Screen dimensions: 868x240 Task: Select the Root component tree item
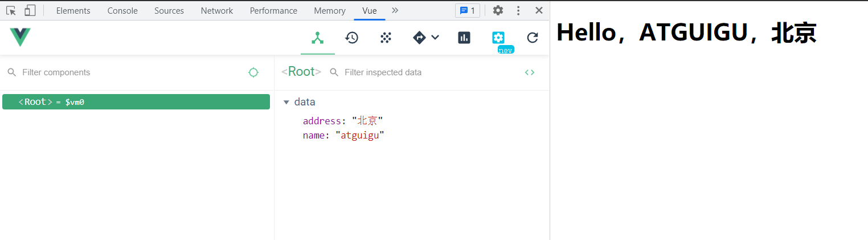coord(136,102)
